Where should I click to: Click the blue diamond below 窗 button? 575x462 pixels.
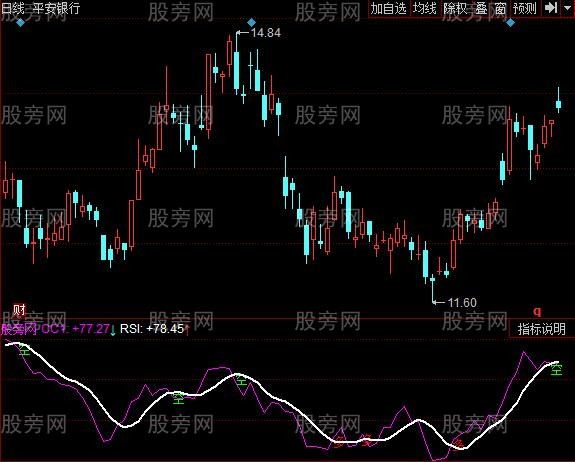510,23
